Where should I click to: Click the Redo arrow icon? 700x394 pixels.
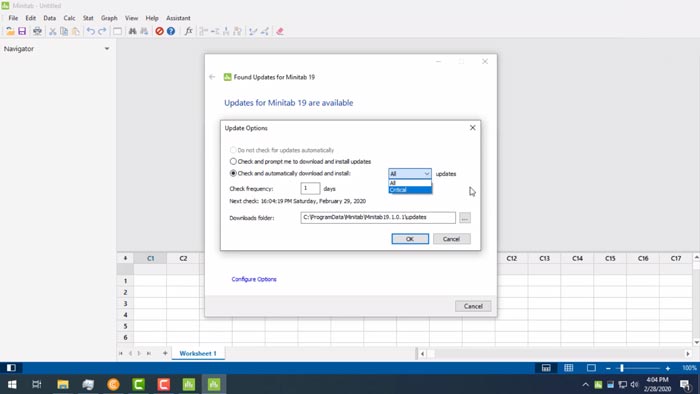[102, 31]
